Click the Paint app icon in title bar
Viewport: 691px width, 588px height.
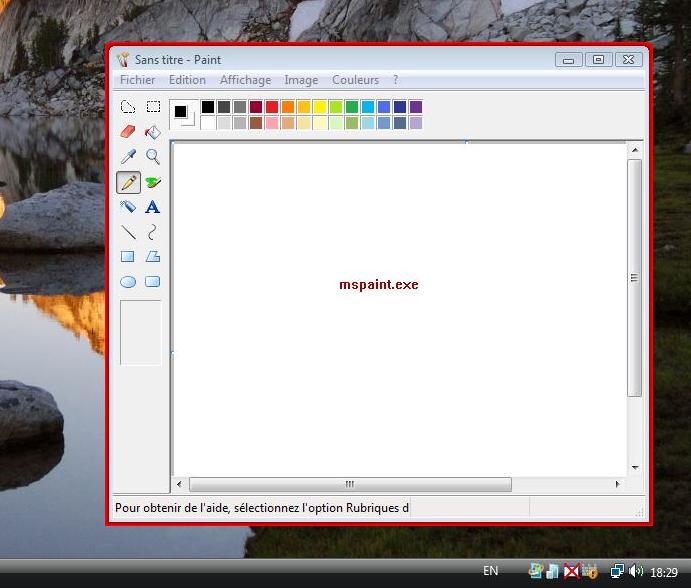123,60
